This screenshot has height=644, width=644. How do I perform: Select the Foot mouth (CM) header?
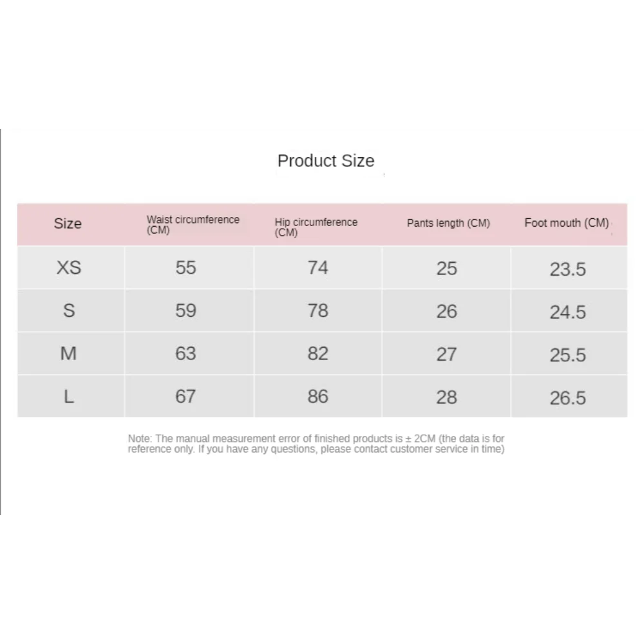point(567,223)
